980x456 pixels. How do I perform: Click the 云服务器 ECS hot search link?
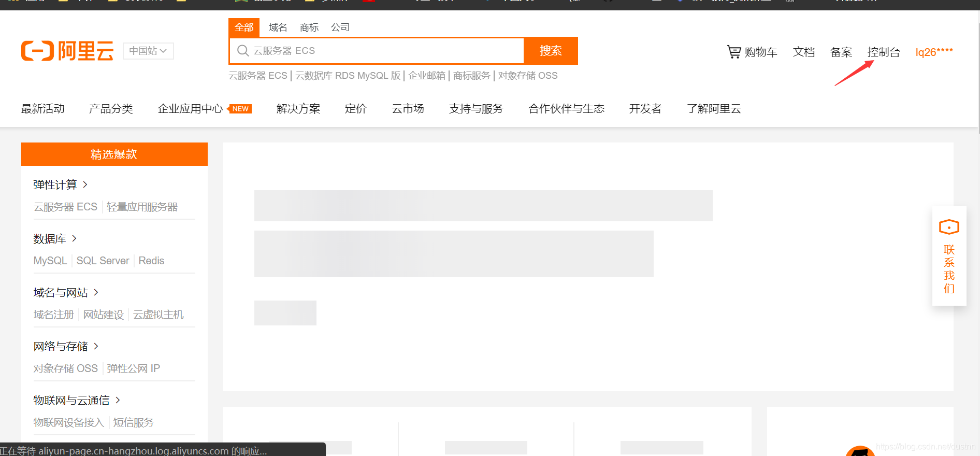coord(258,76)
